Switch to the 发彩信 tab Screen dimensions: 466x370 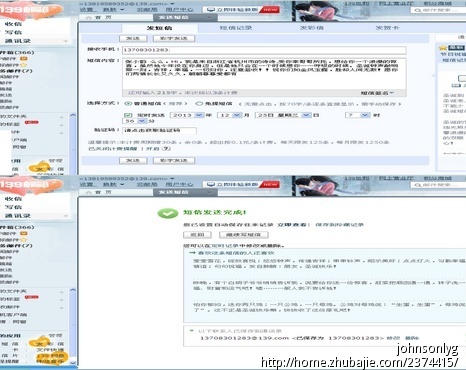[312, 28]
